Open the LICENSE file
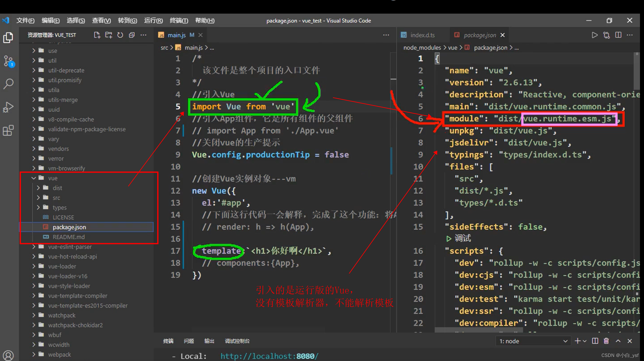Screen dimensions: 644x361 click(x=87, y=217)
